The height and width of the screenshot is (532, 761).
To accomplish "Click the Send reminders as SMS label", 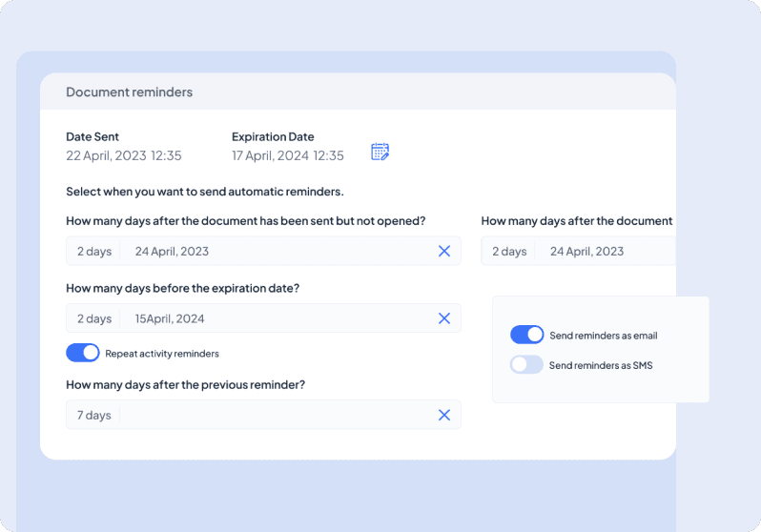I will 601,365.
